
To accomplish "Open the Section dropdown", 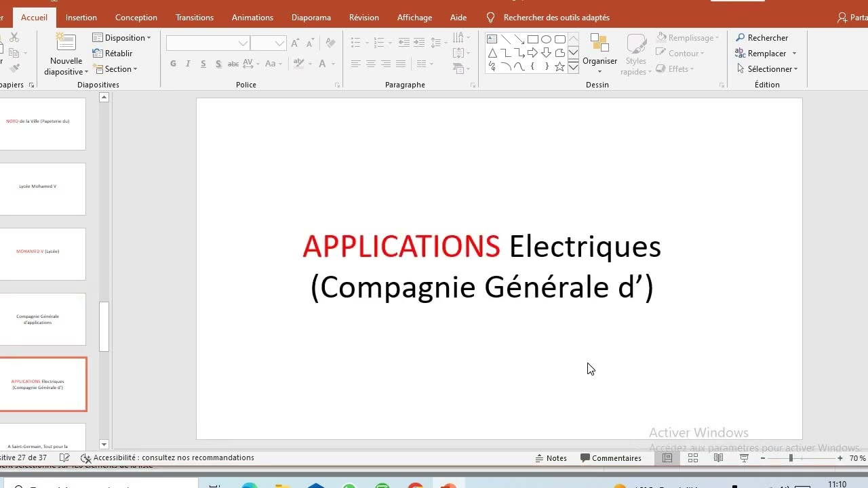I will point(115,69).
